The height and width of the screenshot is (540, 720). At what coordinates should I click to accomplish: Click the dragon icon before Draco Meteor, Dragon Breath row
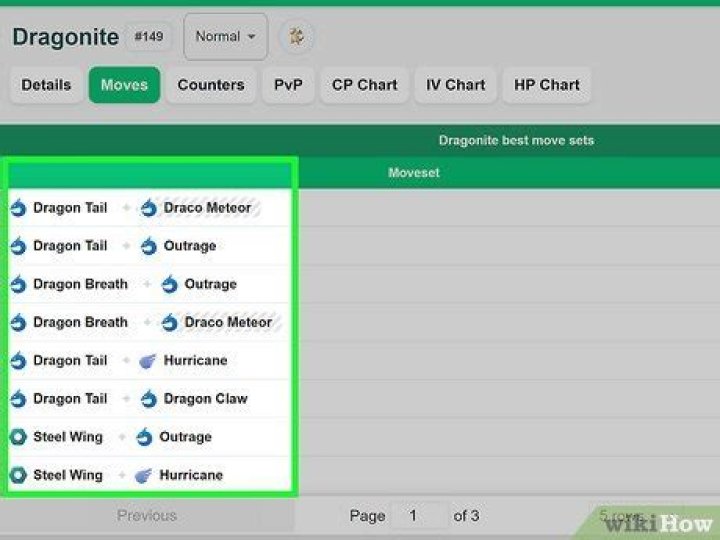coord(169,323)
